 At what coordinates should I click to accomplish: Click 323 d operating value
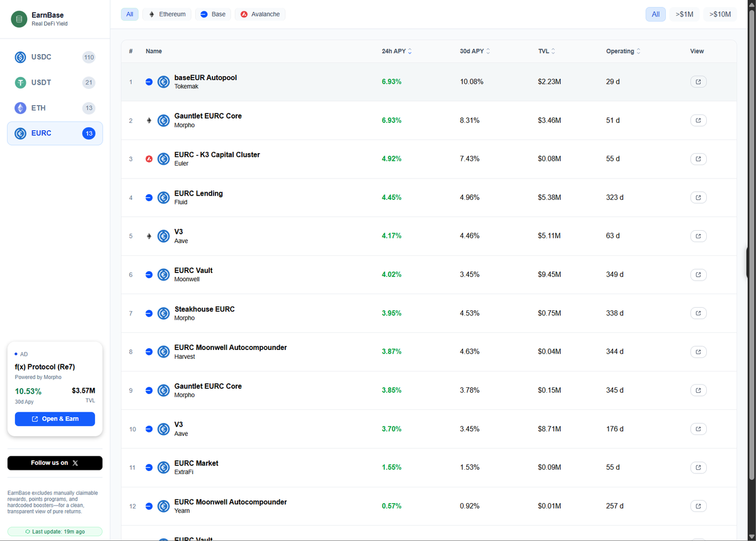[615, 197]
